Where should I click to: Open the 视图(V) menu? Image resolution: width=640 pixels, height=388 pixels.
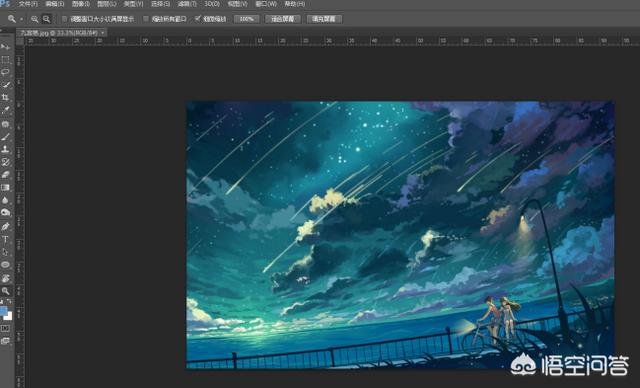click(x=237, y=4)
